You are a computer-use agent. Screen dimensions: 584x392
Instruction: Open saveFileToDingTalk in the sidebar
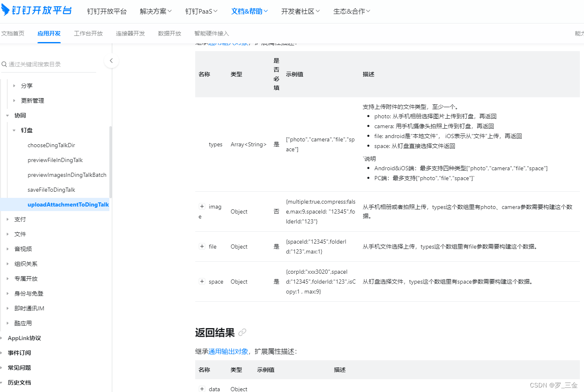(x=51, y=190)
